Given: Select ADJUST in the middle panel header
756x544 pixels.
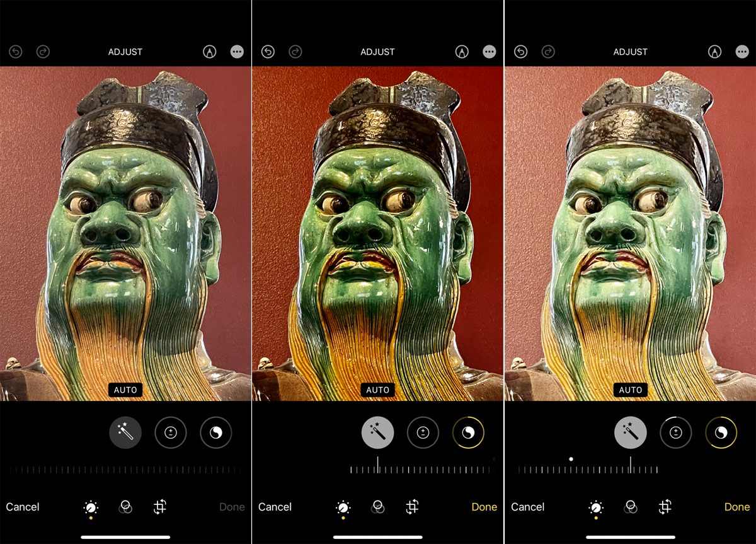Looking at the screenshot, I should (377, 52).
